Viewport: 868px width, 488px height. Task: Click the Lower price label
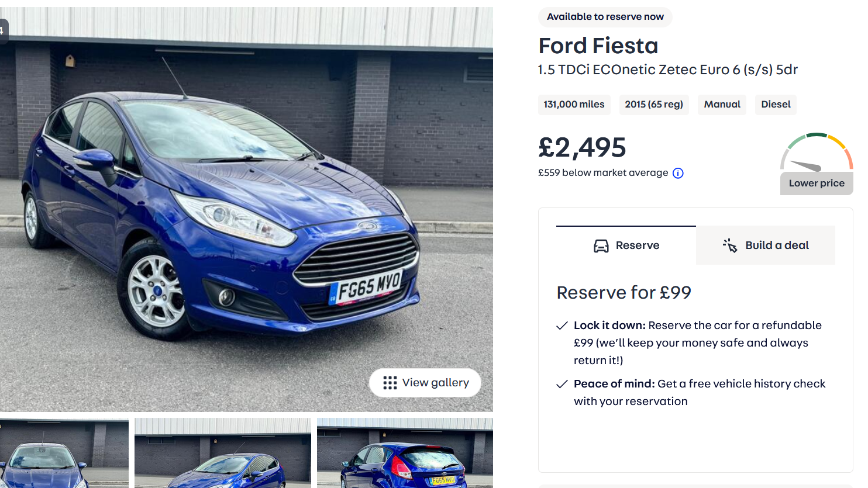pyautogui.click(x=817, y=184)
